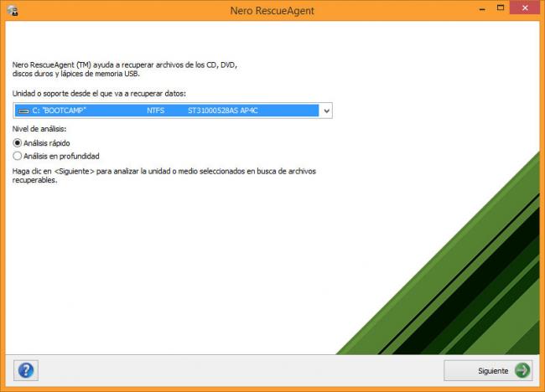This screenshot has width=545, height=392.
Task: Click the NTFS file system label
Action: point(155,111)
